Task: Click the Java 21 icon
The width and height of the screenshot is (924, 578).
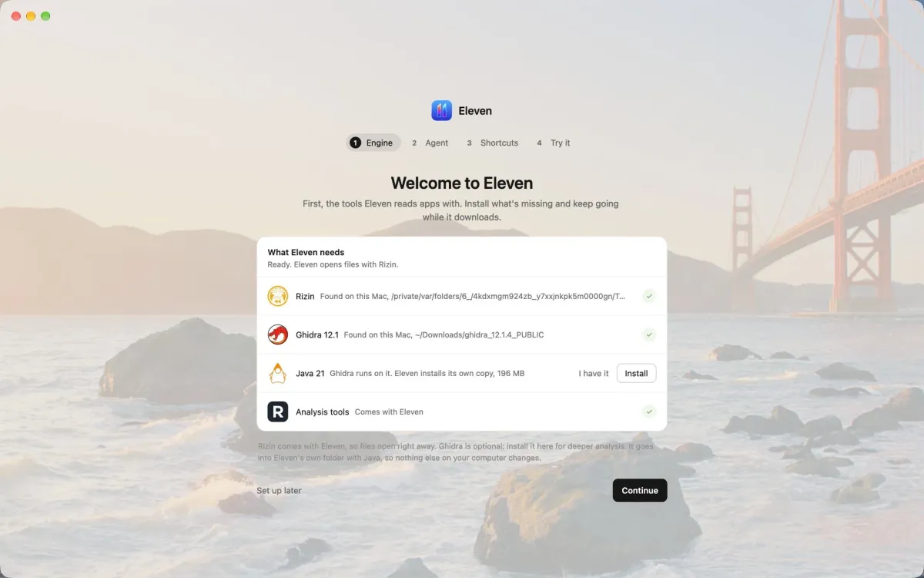Action: (278, 373)
